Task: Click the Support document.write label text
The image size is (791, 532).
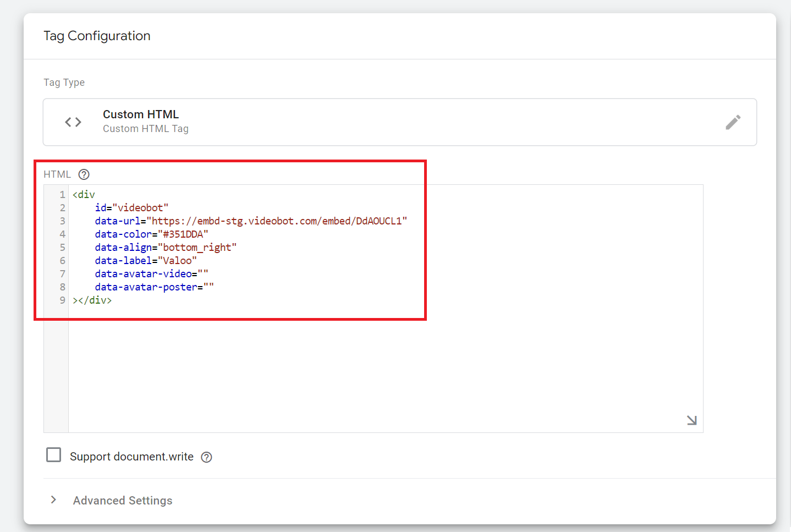Action: (x=131, y=457)
